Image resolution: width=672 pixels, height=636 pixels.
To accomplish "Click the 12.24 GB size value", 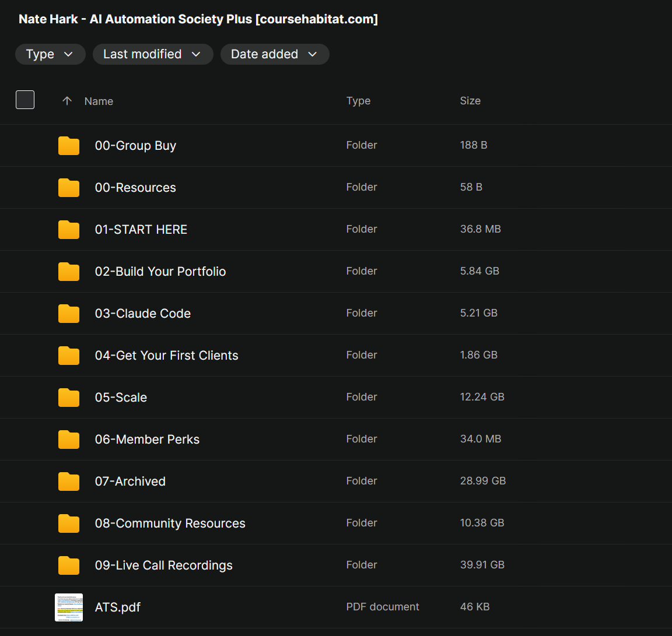I will (x=482, y=397).
